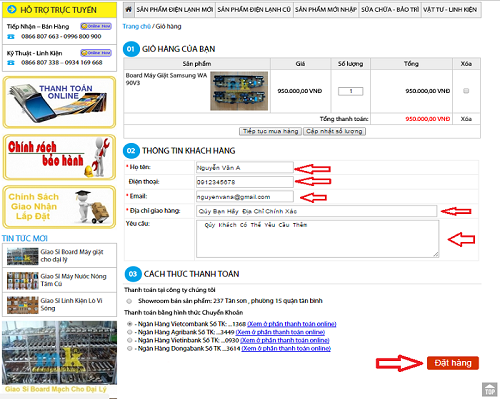This screenshot has width=500, height=400.
Task: Tick the Xóa checkbox for the cart item
Action: 466,91
